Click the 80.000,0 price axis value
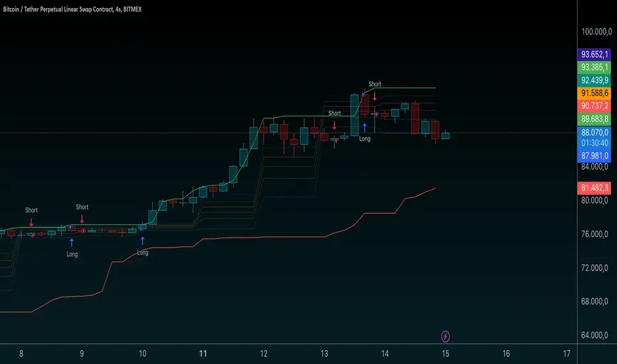Image resolution: width=617 pixels, height=364 pixels. click(x=594, y=201)
